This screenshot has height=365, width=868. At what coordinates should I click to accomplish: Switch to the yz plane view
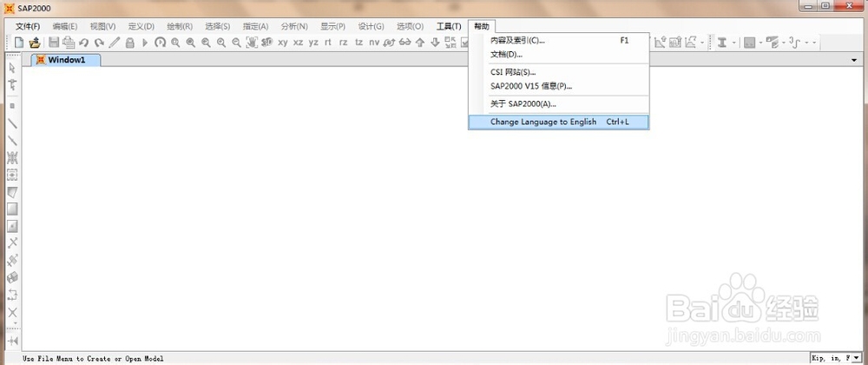[x=313, y=42]
